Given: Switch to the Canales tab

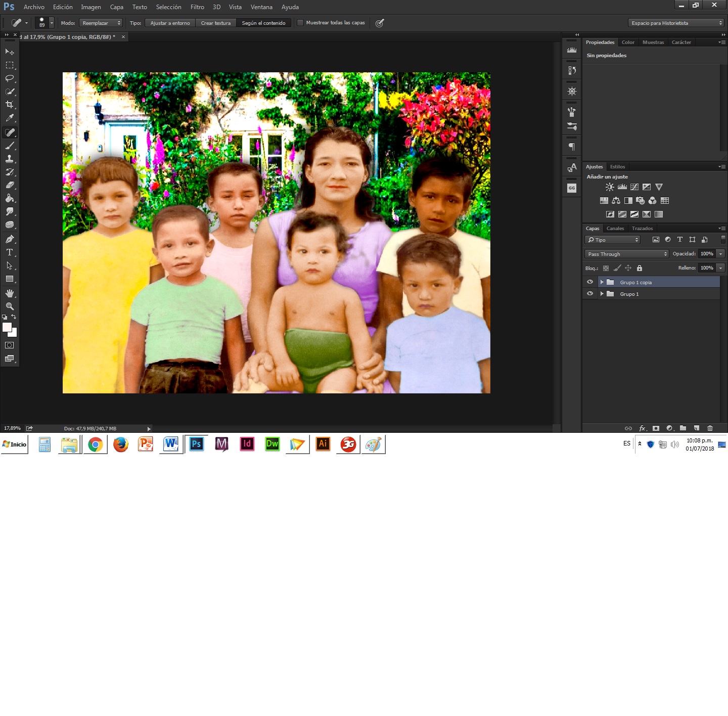Looking at the screenshot, I should pos(615,229).
